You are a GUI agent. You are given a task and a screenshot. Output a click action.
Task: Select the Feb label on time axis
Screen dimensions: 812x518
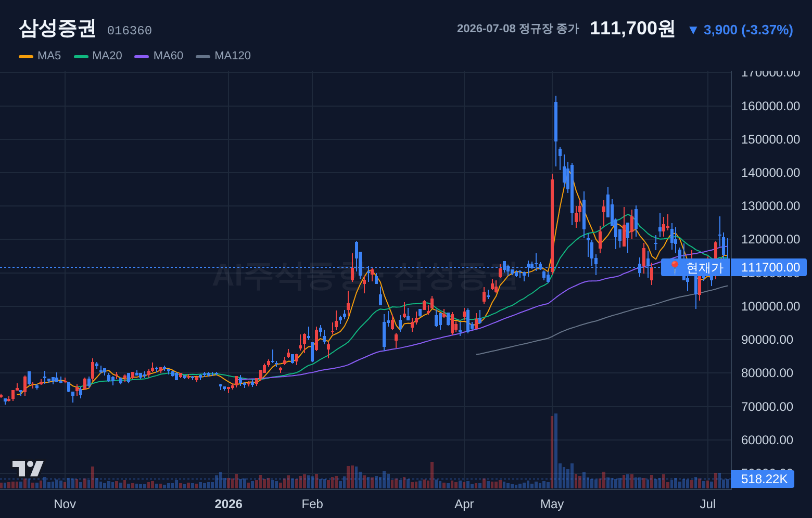(312, 504)
